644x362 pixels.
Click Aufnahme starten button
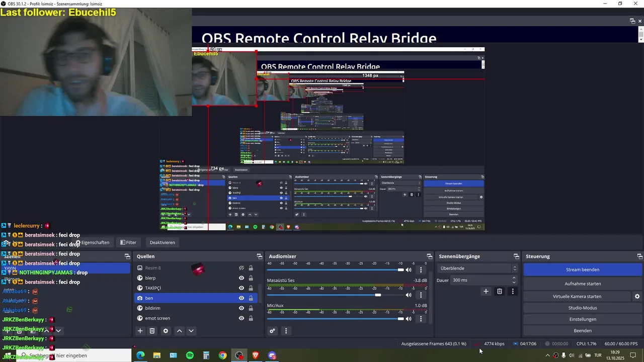click(x=583, y=284)
